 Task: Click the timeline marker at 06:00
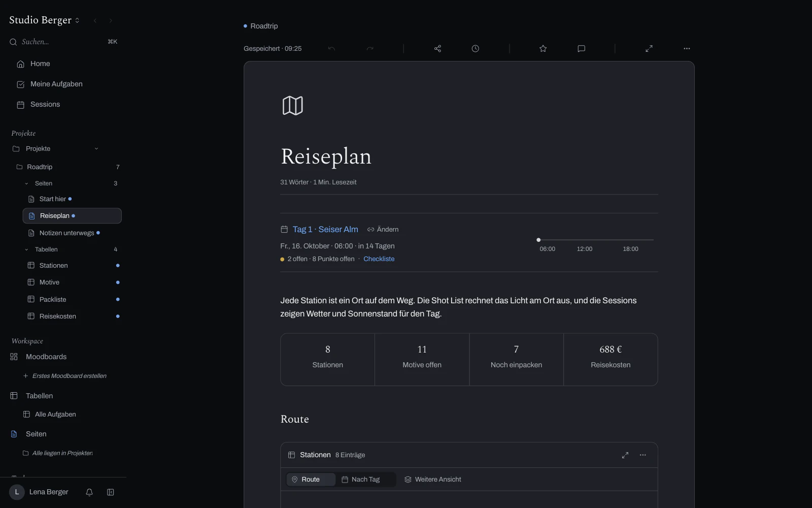538,240
